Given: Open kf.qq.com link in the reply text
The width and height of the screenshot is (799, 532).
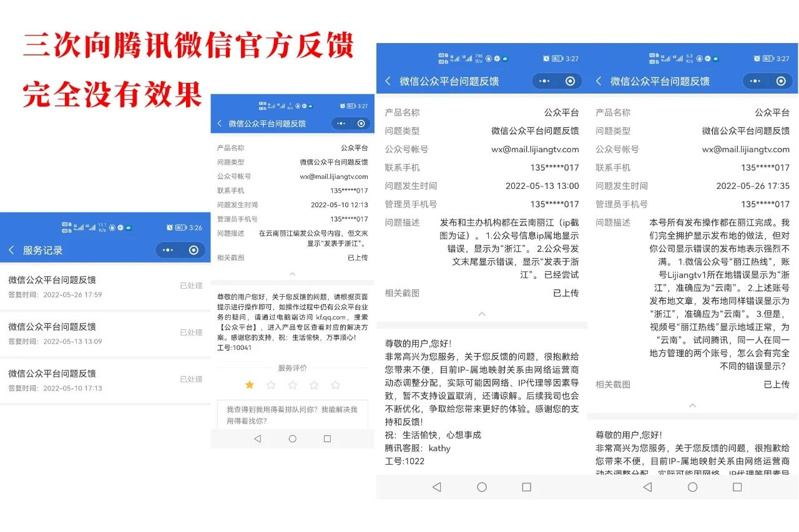Looking at the screenshot, I should [331, 317].
